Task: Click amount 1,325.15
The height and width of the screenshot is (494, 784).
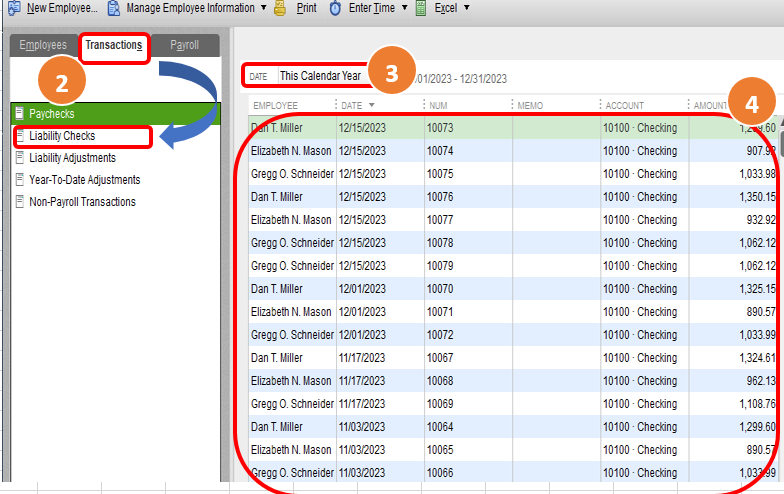Action: [x=758, y=289]
